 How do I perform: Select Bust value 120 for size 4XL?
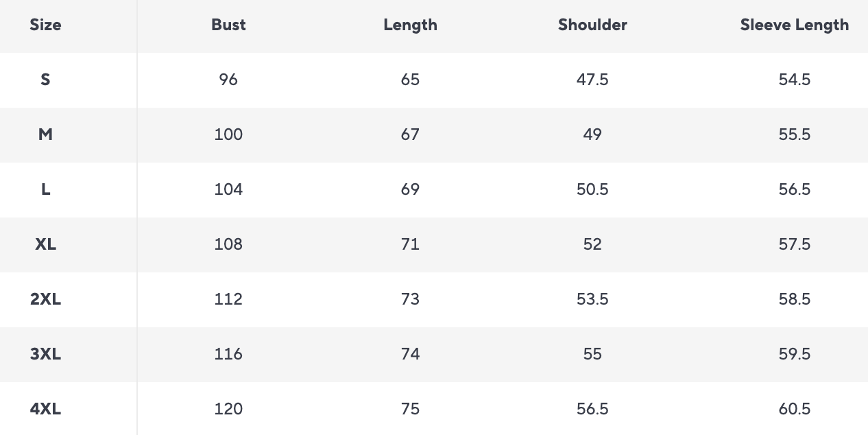228,409
